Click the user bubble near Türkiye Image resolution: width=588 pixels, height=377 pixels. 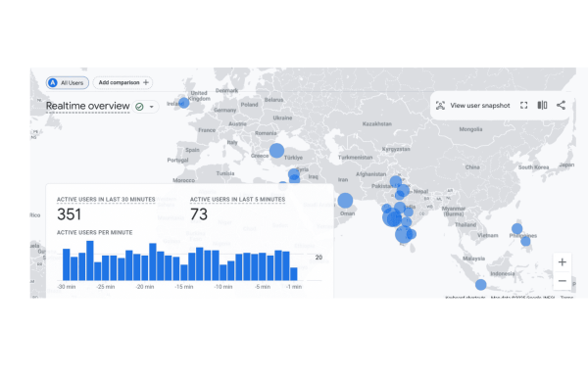(276, 151)
